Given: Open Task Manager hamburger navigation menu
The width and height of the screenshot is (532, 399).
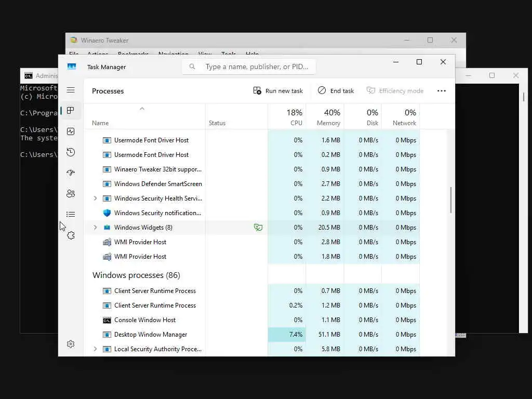Looking at the screenshot, I should point(71,90).
